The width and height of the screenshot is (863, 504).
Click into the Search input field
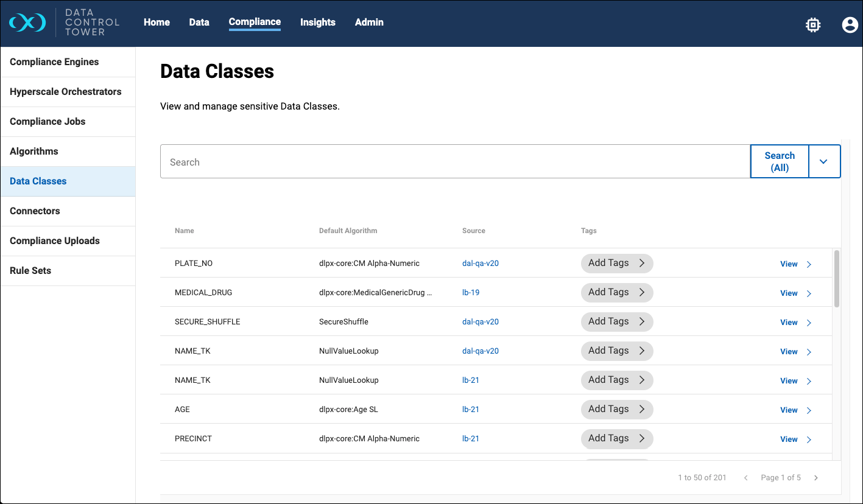pos(454,162)
